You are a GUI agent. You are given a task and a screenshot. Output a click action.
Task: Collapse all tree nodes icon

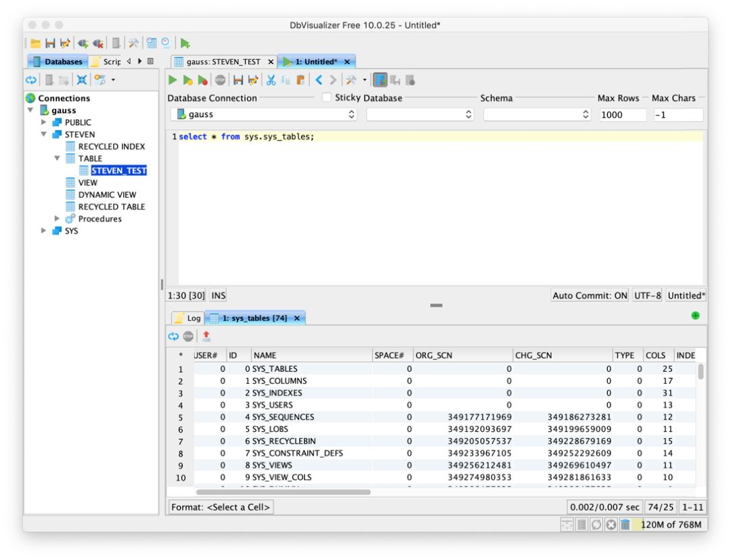82,80
